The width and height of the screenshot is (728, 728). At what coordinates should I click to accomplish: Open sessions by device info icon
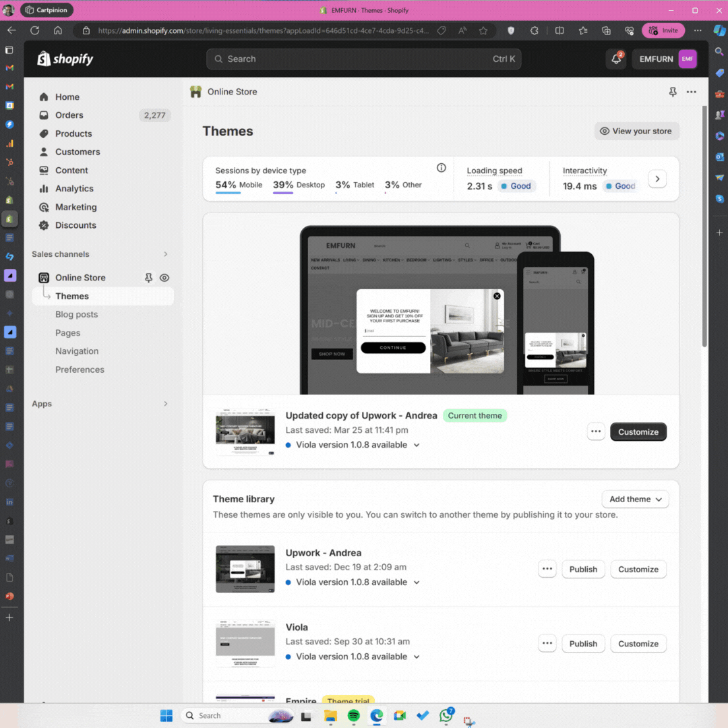(x=441, y=168)
